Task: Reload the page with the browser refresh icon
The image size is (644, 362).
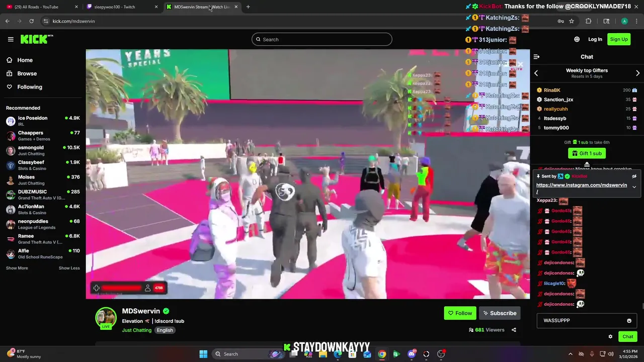Action: tap(31, 21)
